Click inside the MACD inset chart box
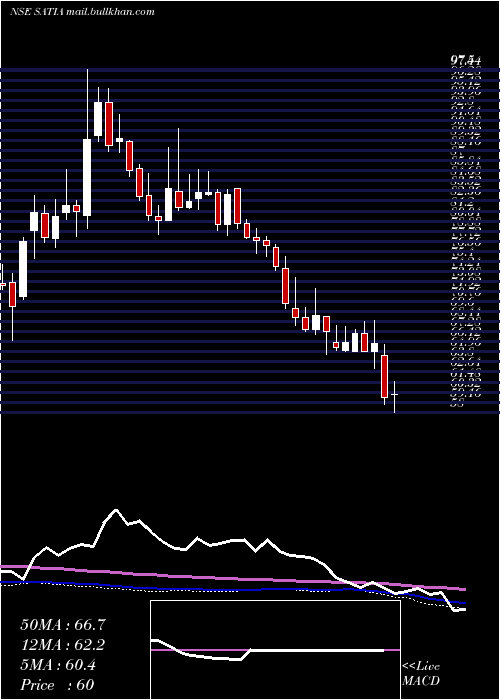This screenshot has width=500, height=700. [x=275, y=650]
